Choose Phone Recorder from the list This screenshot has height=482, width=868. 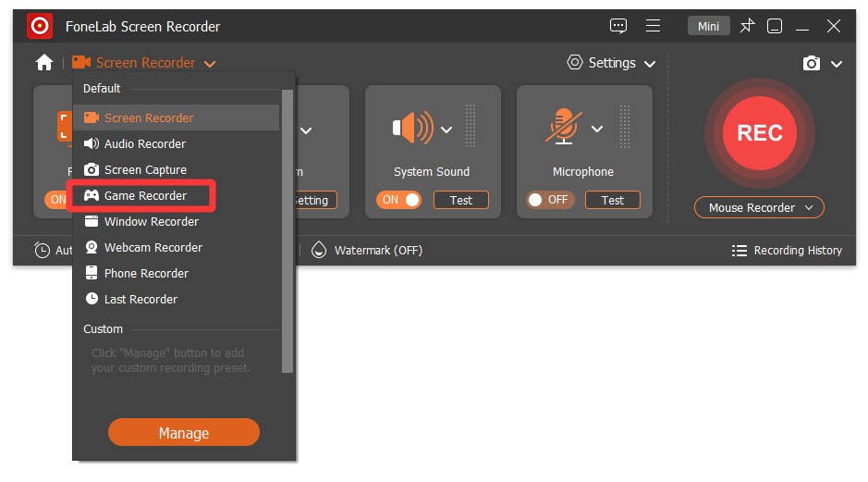[176, 273]
